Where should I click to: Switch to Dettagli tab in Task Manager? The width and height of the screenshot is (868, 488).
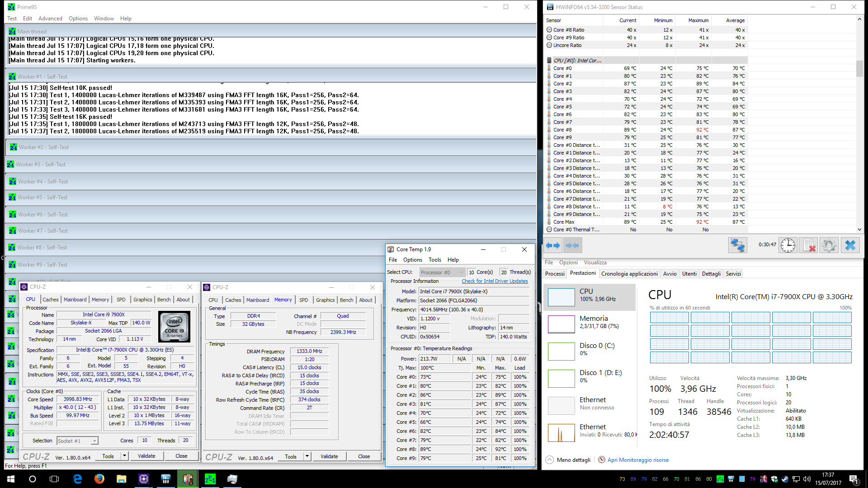[711, 274]
